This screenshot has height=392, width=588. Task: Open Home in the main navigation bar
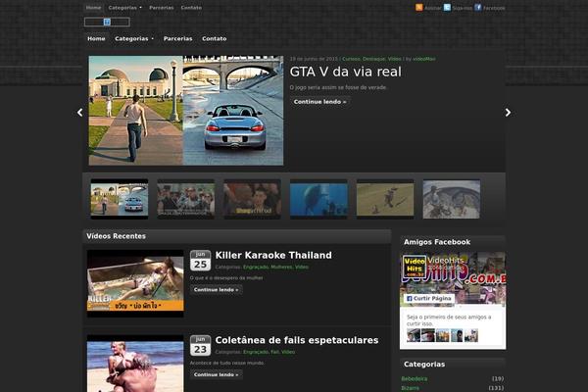[96, 38]
